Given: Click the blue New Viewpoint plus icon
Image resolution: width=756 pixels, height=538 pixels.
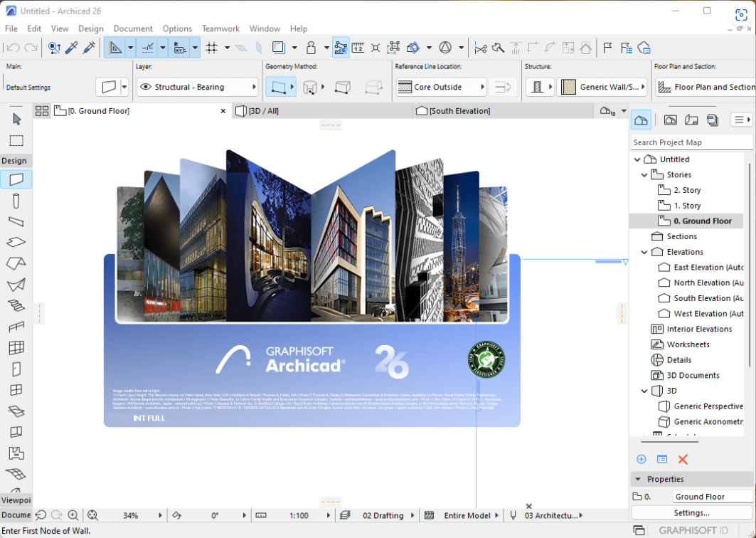Looking at the screenshot, I should tap(641, 459).
